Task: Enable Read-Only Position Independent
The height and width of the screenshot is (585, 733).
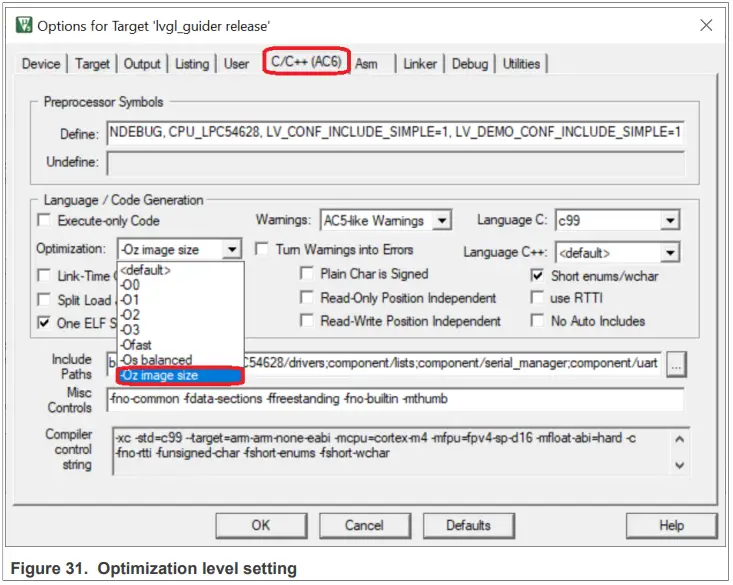Action: (307, 297)
